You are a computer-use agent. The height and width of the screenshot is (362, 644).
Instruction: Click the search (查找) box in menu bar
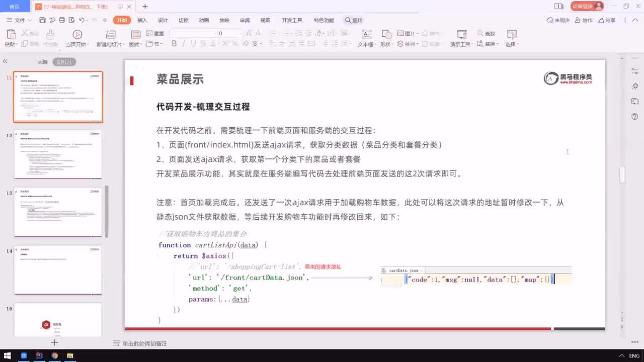tap(354, 20)
